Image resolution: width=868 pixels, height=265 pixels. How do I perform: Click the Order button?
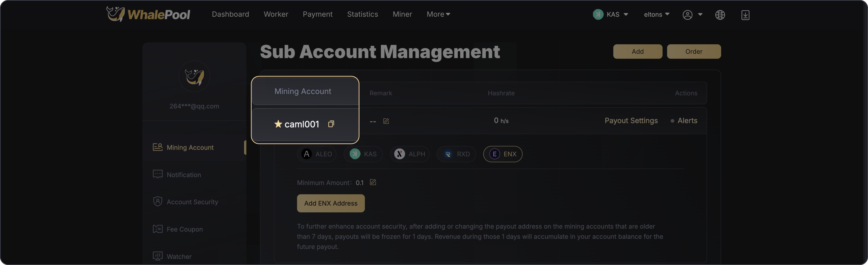click(693, 52)
